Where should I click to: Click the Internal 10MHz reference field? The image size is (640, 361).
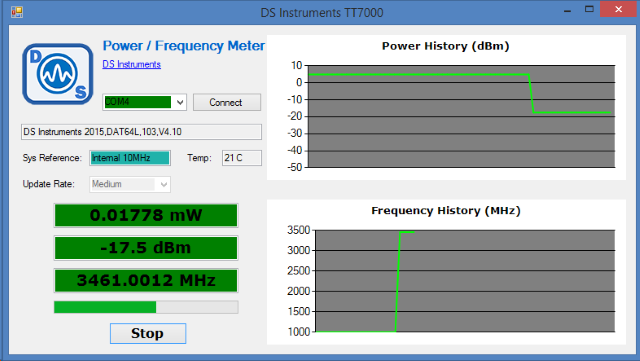coord(130,158)
